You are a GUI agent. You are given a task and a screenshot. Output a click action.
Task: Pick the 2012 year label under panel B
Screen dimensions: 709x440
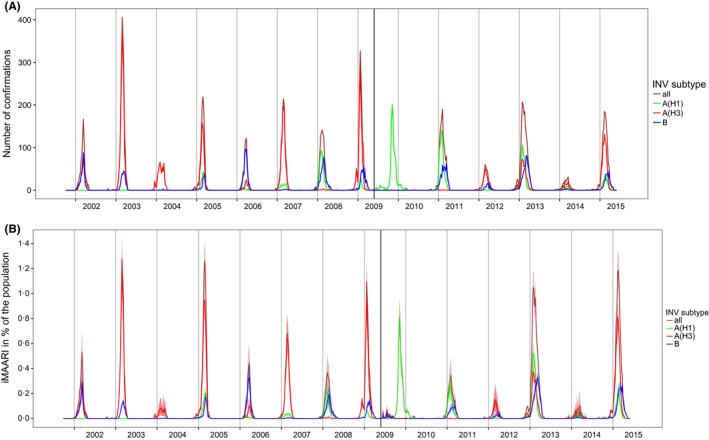click(x=509, y=435)
